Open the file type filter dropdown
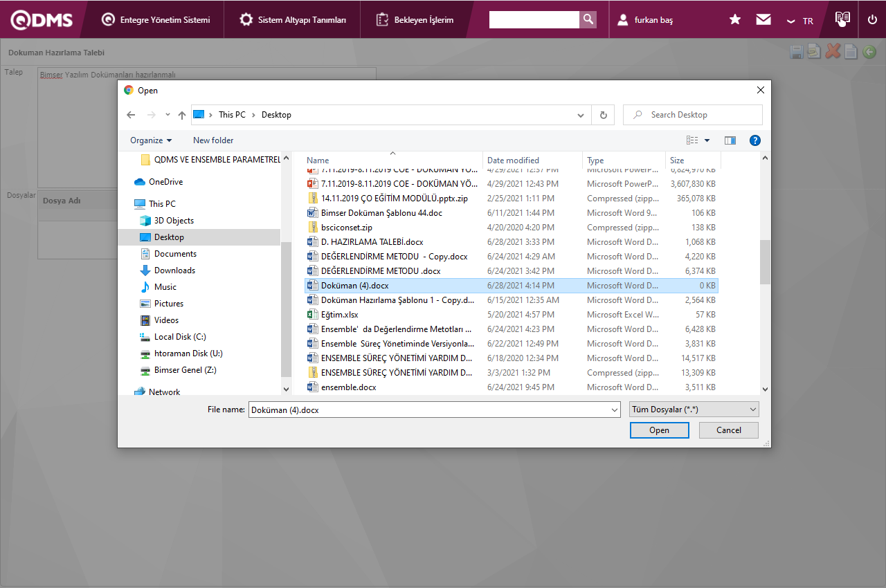The height and width of the screenshot is (588, 886). click(x=694, y=410)
